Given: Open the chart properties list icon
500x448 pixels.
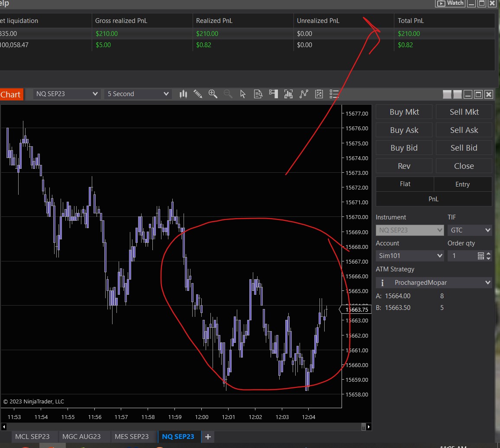Looking at the screenshot, I should tap(334, 94).
